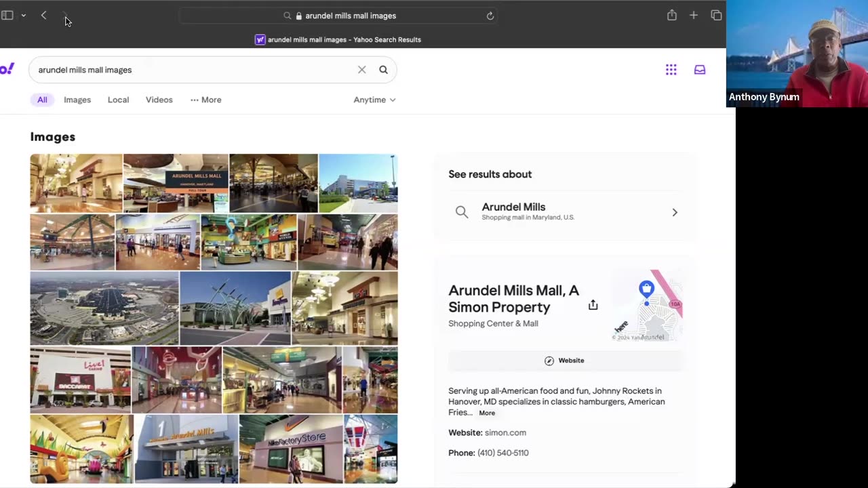This screenshot has width=868, height=488.
Task: Open the Live! Baccarat casino thumbnail
Action: coord(81,380)
